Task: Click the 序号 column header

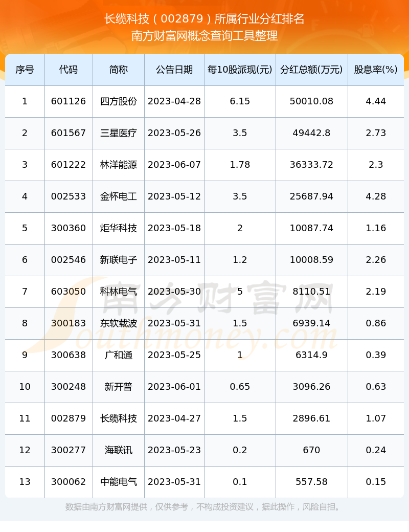Action: (x=25, y=70)
